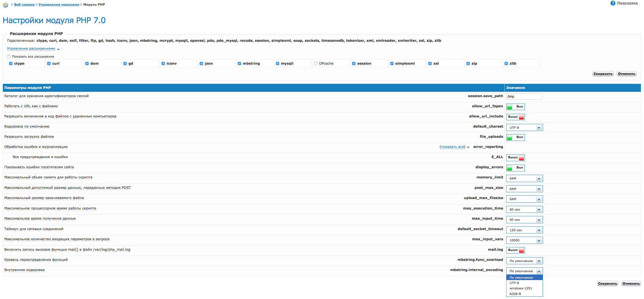Toggle the json extension checkbox
The image size is (644, 299).
pos(201,64)
